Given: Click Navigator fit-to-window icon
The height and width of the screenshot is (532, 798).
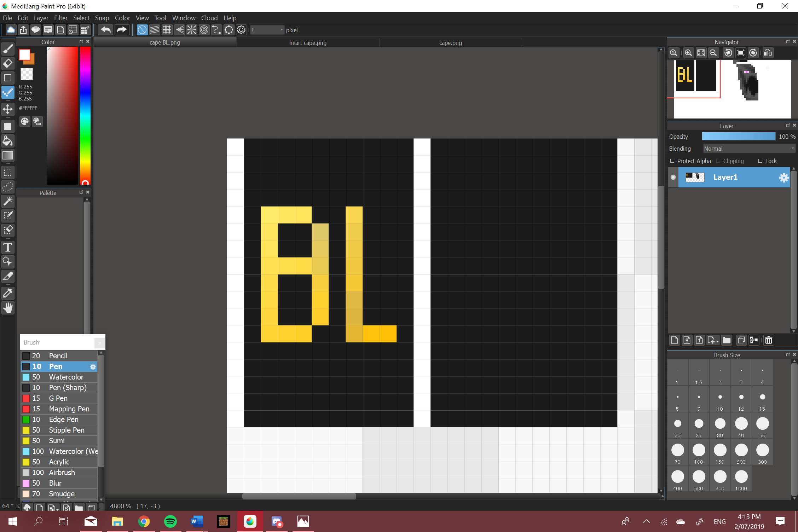Looking at the screenshot, I should (701, 53).
